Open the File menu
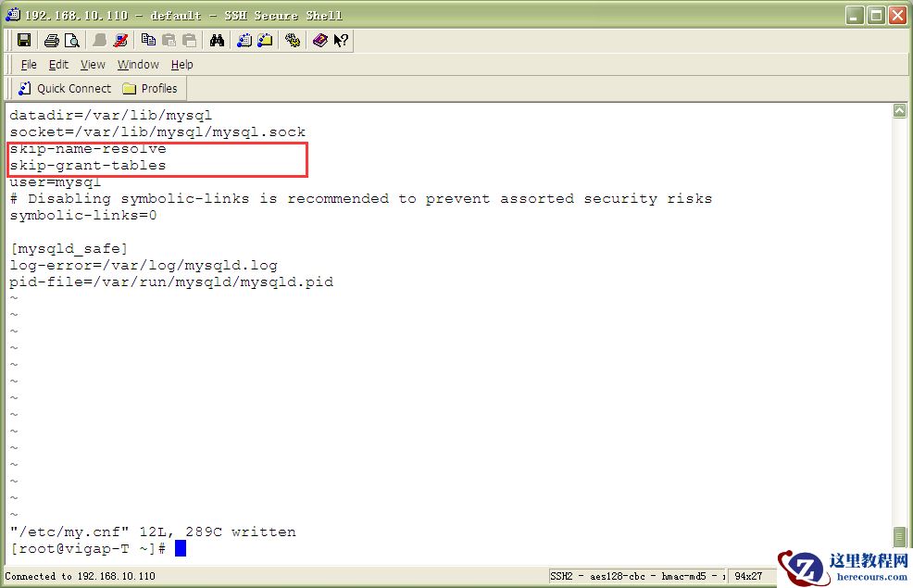 tap(29, 65)
